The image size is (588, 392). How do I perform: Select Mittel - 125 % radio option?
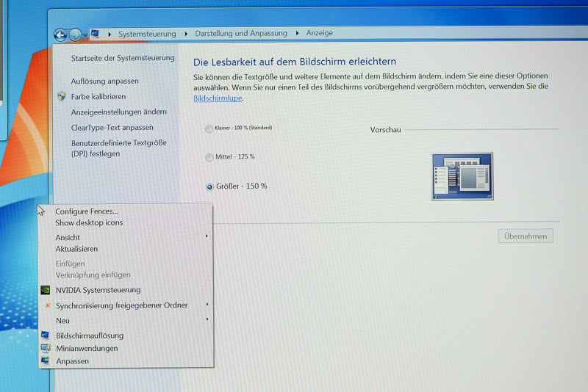tap(209, 157)
